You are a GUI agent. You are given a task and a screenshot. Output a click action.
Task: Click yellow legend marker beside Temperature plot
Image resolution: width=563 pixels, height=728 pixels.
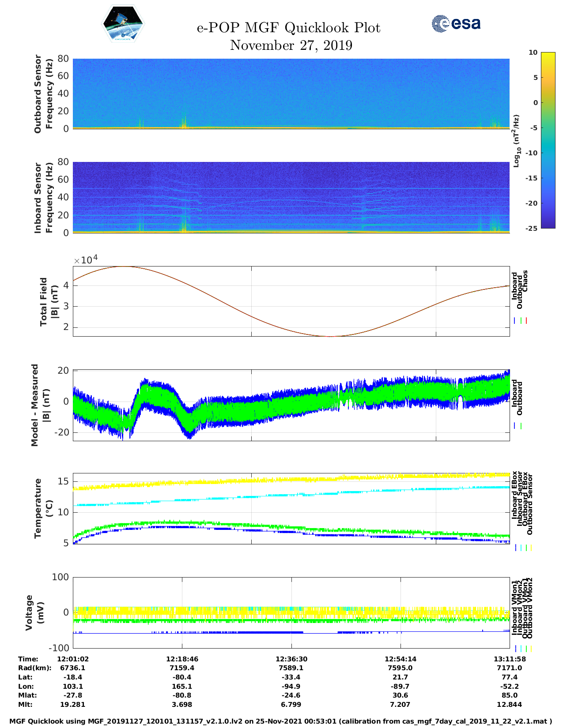click(531, 548)
